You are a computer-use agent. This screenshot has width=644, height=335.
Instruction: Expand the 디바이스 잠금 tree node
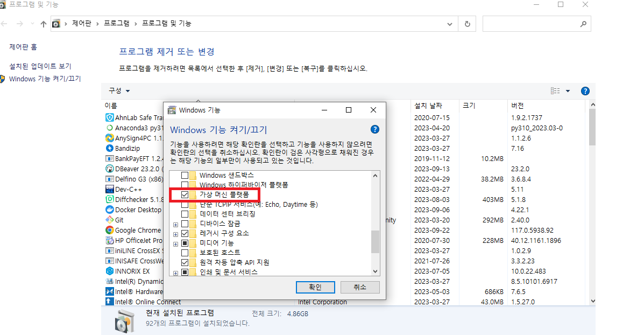[x=176, y=225]
